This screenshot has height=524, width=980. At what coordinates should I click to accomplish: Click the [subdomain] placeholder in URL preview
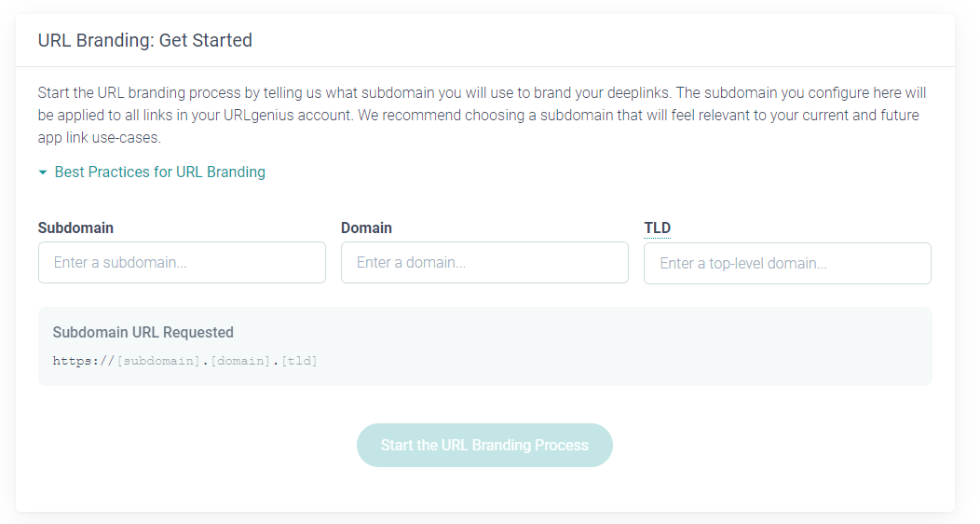point(158,361)
